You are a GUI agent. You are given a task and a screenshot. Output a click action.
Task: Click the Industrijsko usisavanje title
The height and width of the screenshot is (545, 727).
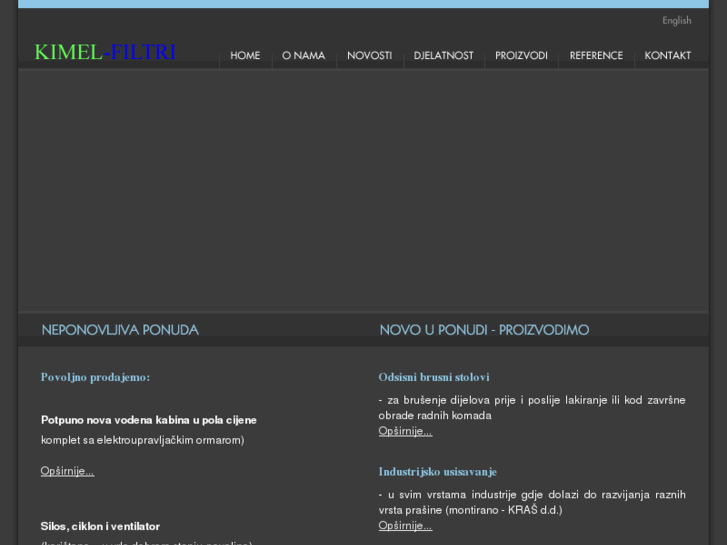(438, 472)
